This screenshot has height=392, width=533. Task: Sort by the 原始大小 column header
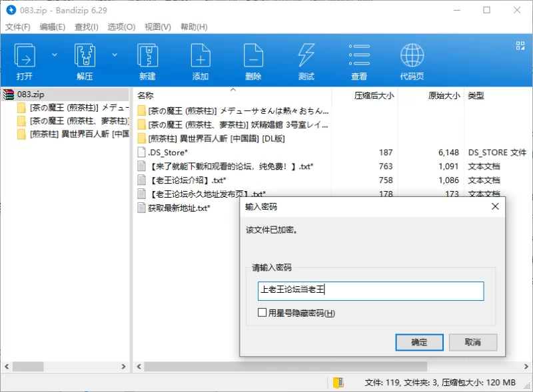[x=444, y=95]
